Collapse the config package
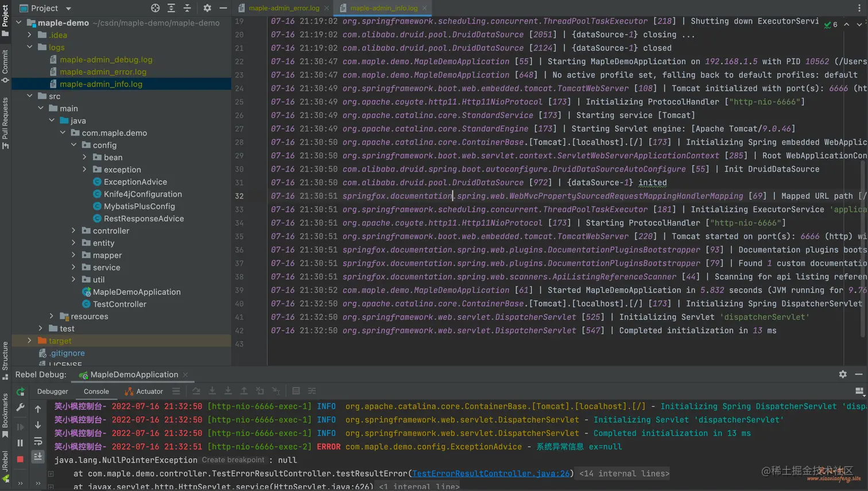 point(73,145)
